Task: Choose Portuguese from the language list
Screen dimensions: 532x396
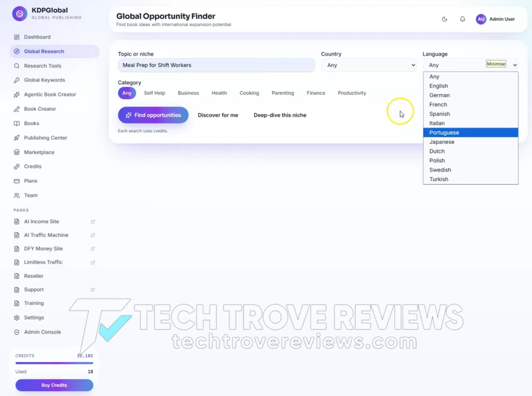Action: [471, 132]
